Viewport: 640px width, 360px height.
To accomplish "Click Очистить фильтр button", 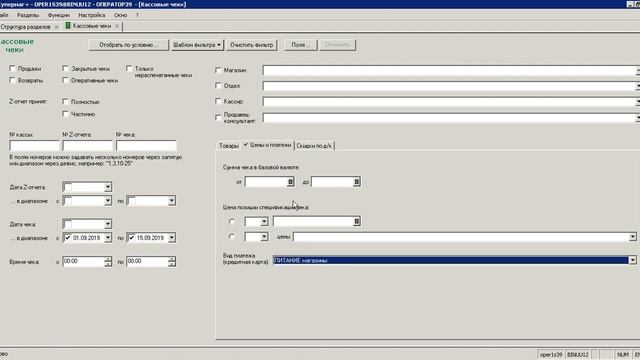I will point(252,45).
